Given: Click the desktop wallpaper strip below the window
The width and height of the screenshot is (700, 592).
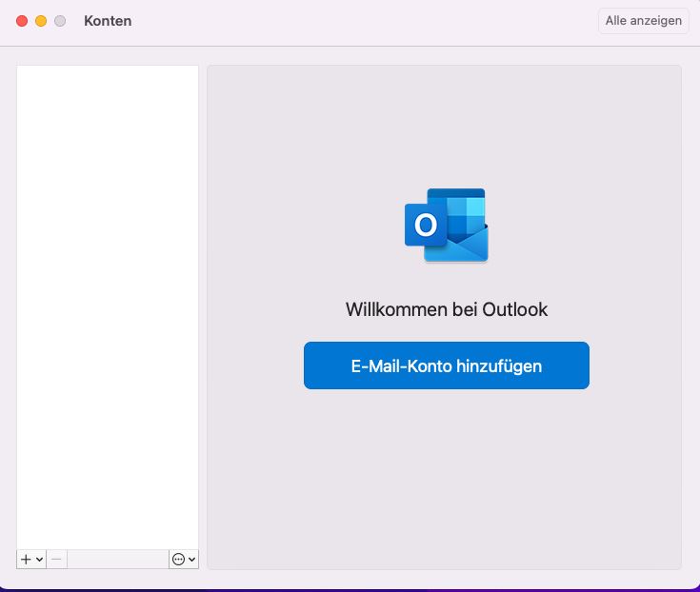Looking at the screenshot, I should [x=350, y=589].
